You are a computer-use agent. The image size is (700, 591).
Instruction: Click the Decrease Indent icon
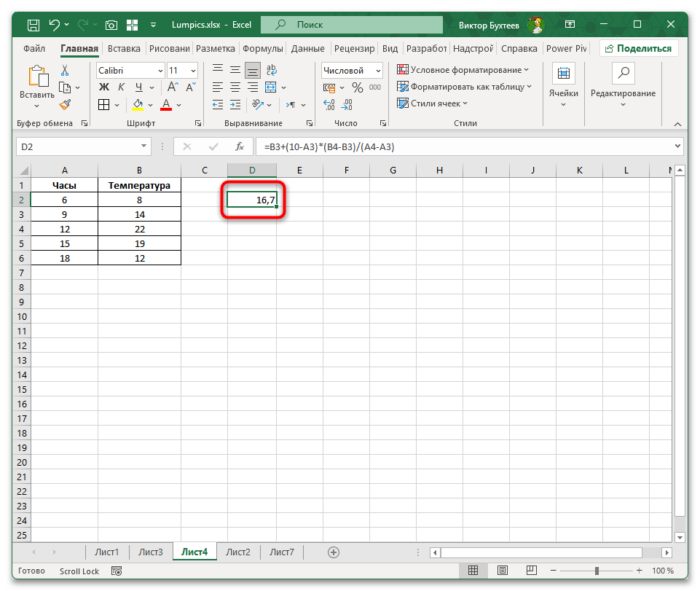point(217,104)
